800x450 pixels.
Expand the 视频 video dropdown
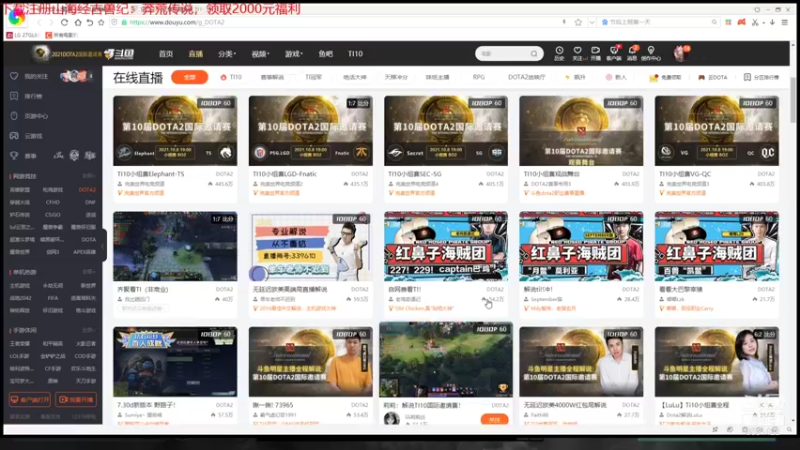point(260,54)
